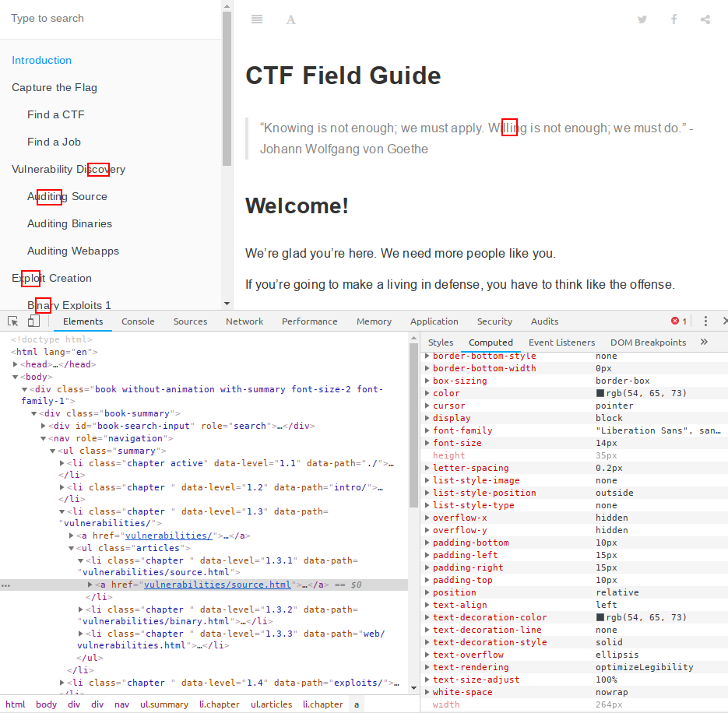Open the share options icon
Viewport: 728px width, 713px height.
pyautogui.click(x=705, y=19)
